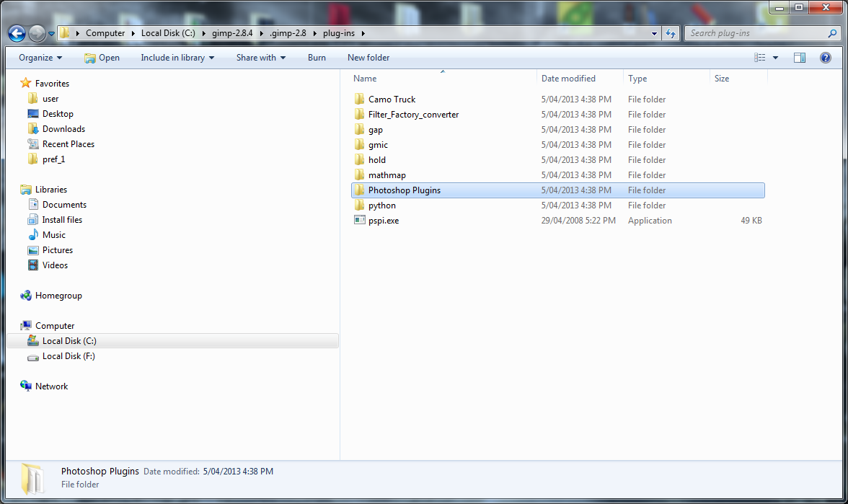Viewport: 848px width, 504px height.
Task: Open the Organize menu
Action: click(40, 58)
